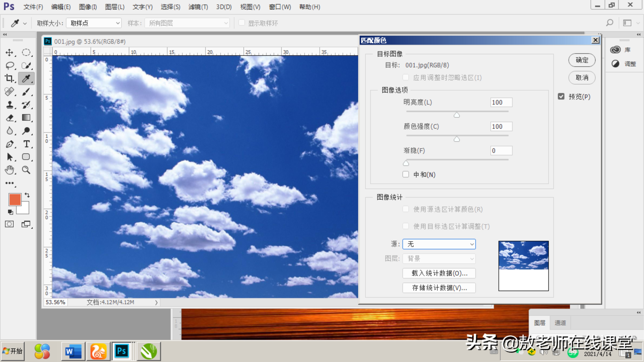This screenshot has height=362, width=644.
Task: Select the Eraser tool
Action: point(10,118)
